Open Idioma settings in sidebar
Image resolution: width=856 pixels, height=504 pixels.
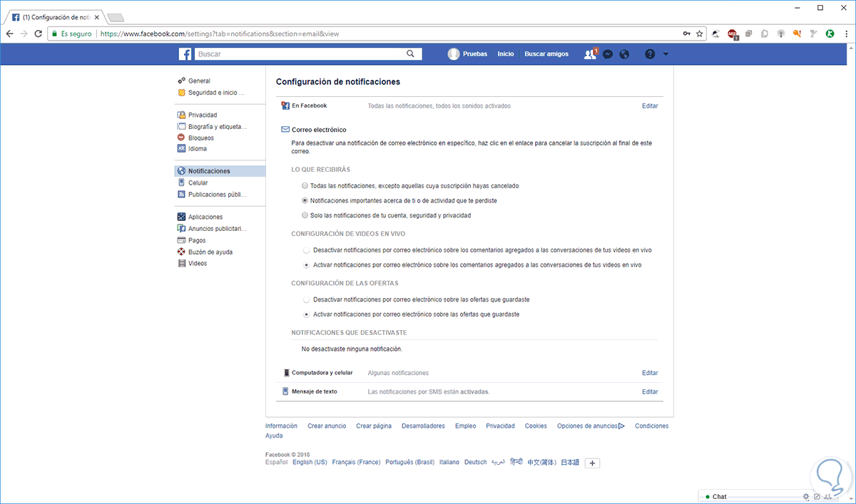(x=198, y=149)
